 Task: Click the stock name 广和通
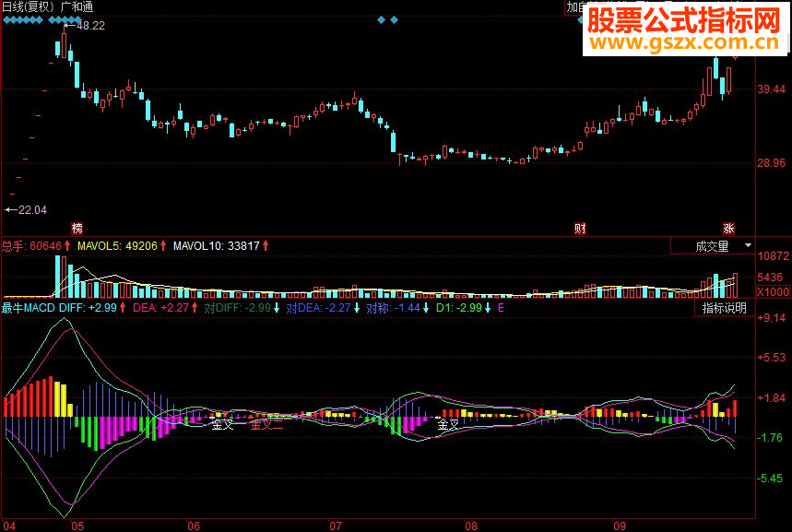[x=77, y=6]
